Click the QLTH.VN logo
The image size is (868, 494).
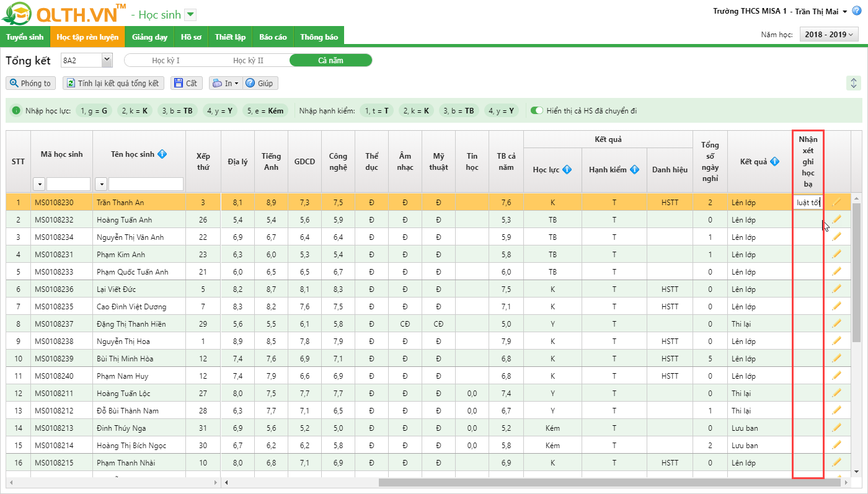click(x=64, y=14)
